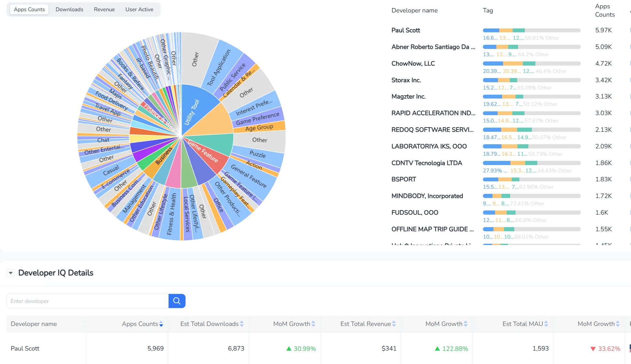Screen dimensions: 631x364
Task: Click the blue search magnifier button
Action: point(177,301)
